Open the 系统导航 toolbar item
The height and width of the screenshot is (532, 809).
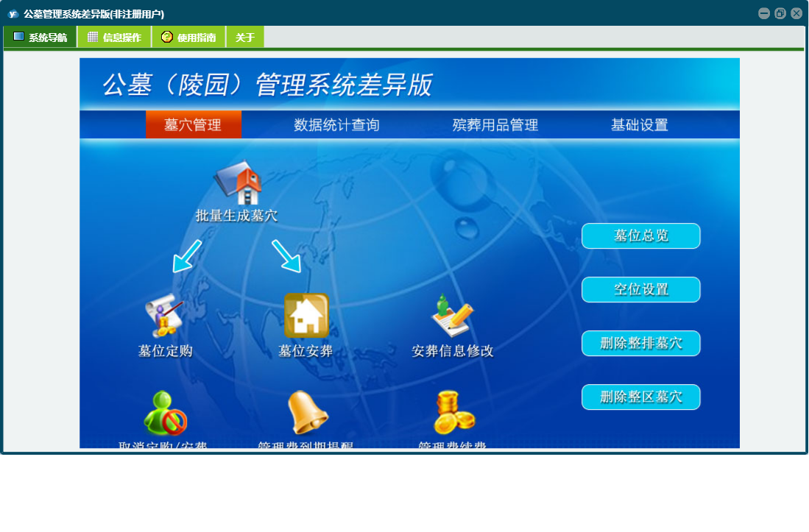pos(40,38)
